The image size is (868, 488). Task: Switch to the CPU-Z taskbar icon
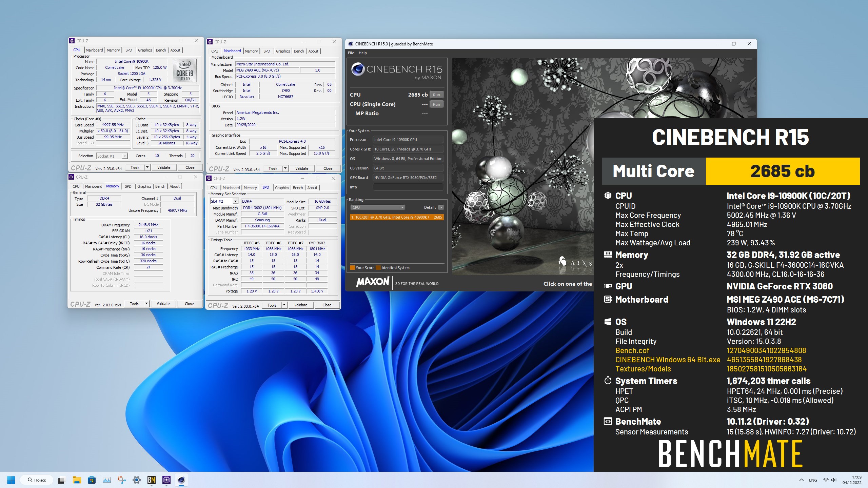click(166, 480)
